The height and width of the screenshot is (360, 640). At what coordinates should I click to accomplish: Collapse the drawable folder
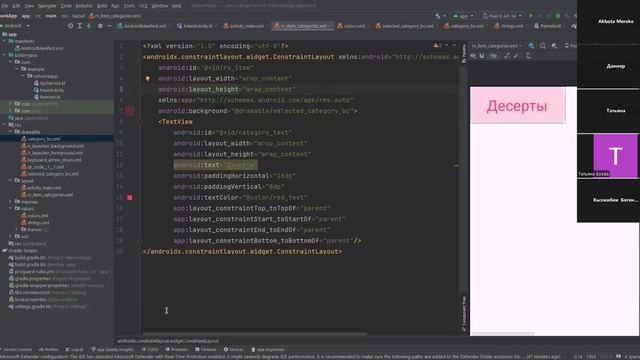point(11,132)
